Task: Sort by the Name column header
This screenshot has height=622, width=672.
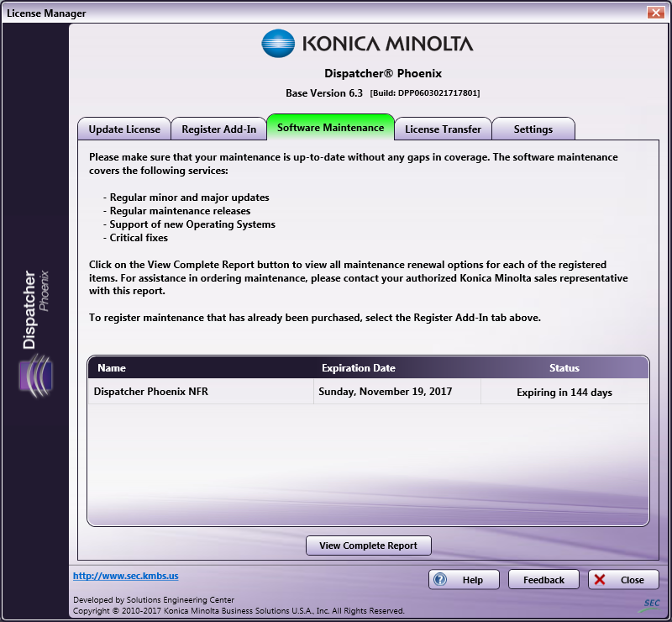Action: (x=112, y=367)
